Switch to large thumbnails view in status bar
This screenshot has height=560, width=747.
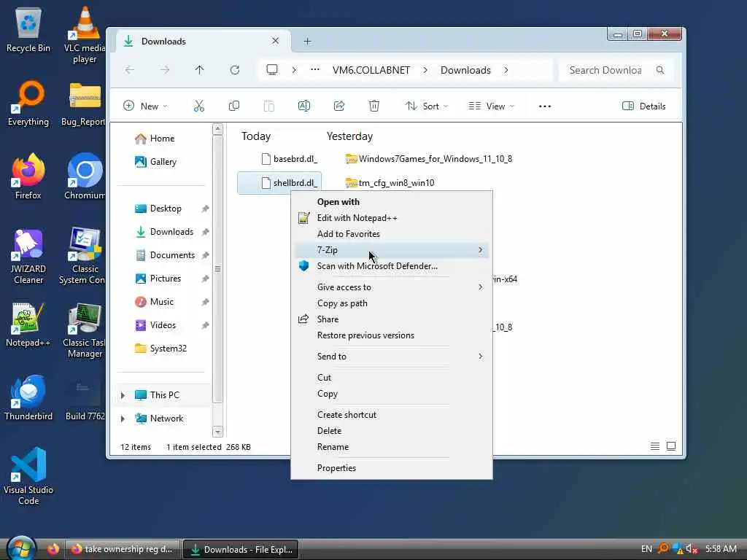click(x=671, y=446)
